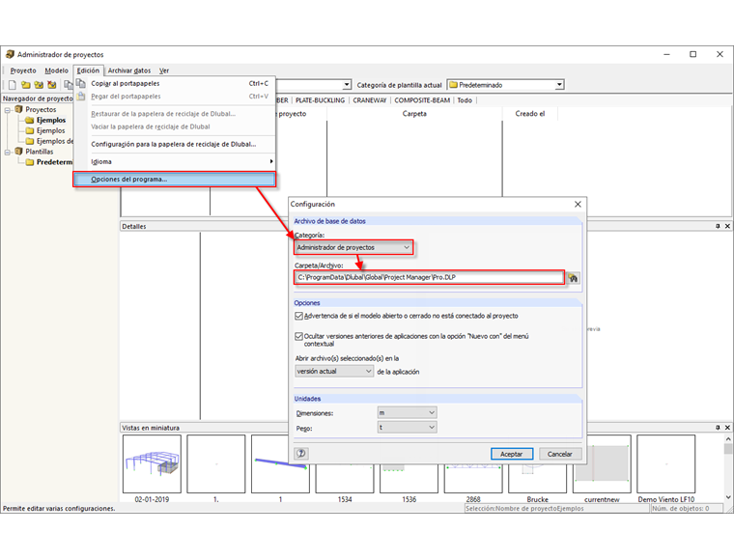Select the 02-01-2019 model thumbnail
734x560 pixels.
(x=152, y=463)
